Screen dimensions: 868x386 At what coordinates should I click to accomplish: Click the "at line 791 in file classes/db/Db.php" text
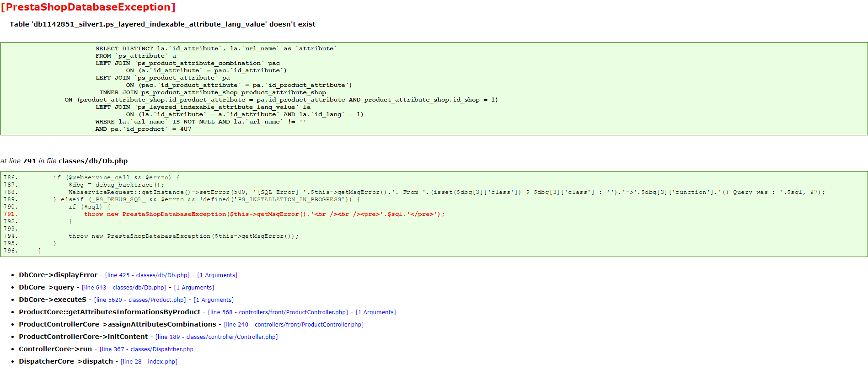pyautogui.click(x=64, y=161)
